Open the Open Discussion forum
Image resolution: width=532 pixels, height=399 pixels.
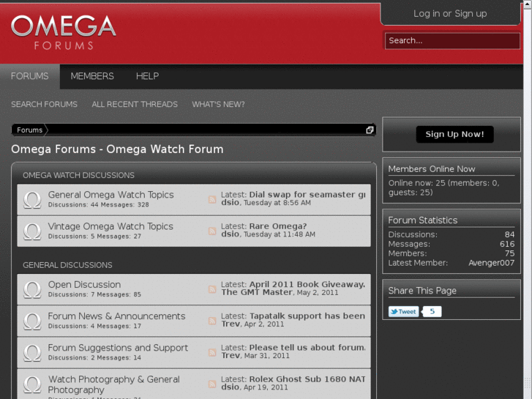point(84,285)
